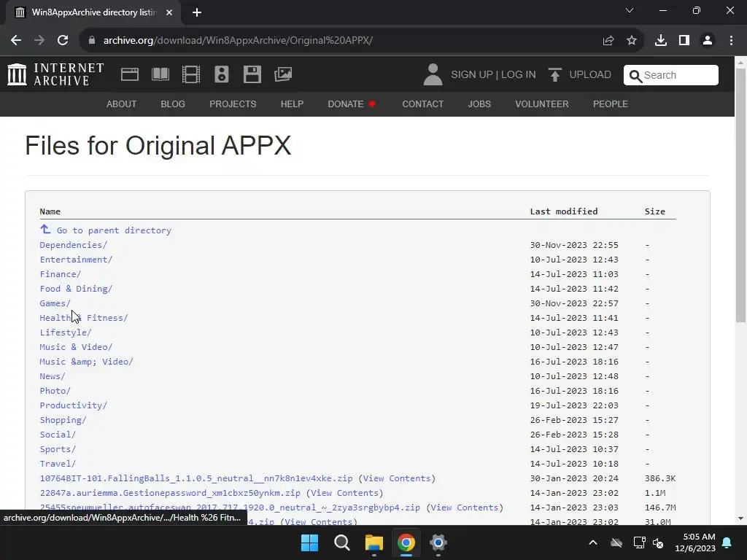Open the ABOUT menu item
Viewport: 747px width, 560px height.
point(122,104)
